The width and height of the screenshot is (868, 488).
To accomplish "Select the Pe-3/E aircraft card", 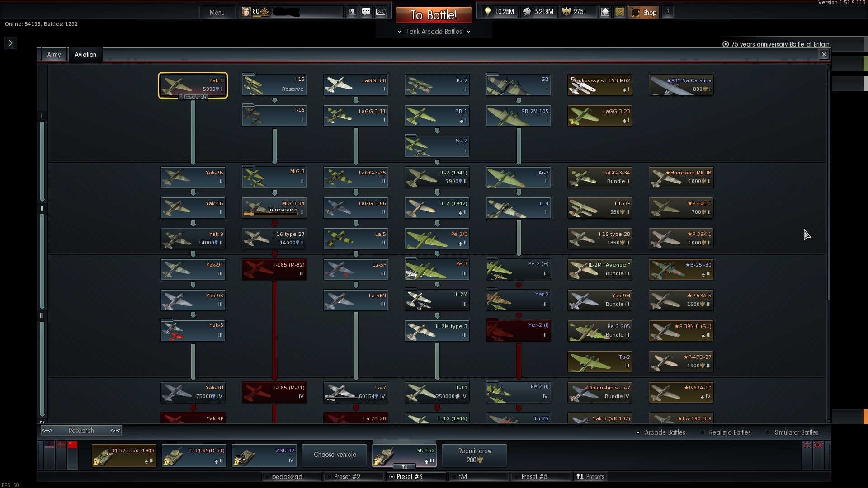I will point(437,239).
